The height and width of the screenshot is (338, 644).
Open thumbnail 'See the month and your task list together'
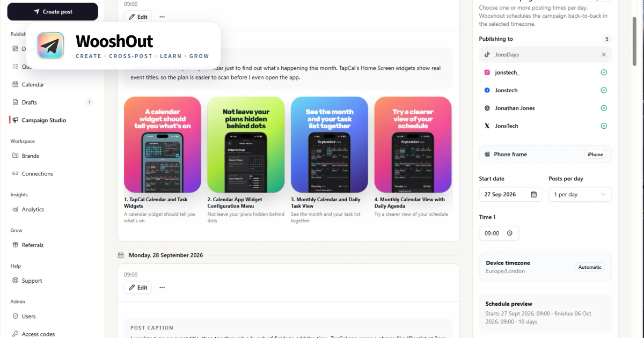330,145
